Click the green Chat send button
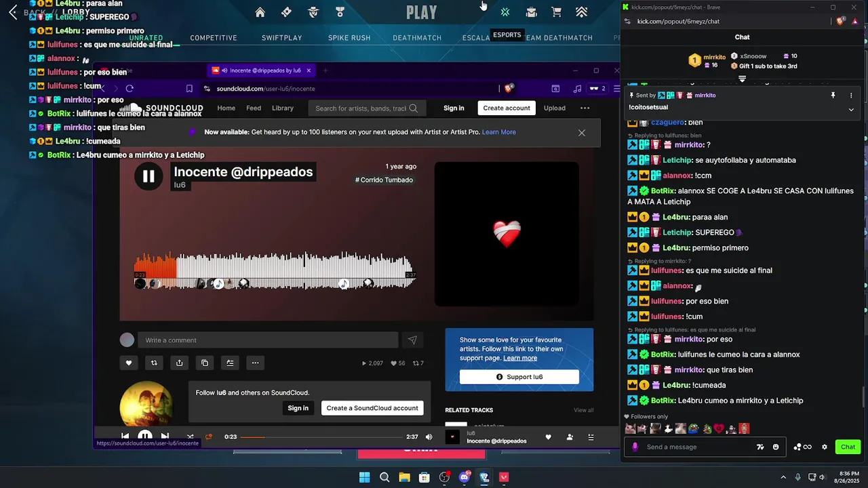Viewport: 868px width, 488px height. (x=848, y=447)
